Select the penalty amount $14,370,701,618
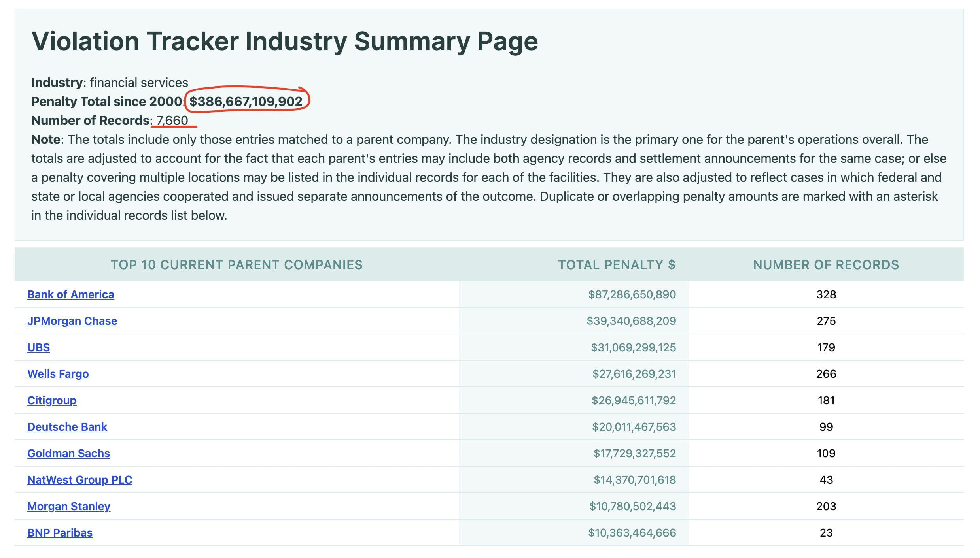The height and width of the screenshot is (558, 980). coord(635,480)
